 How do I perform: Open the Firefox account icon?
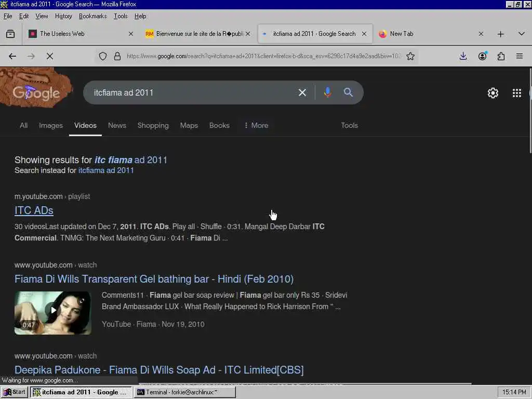pyautogui.click(x=483, y=56)
